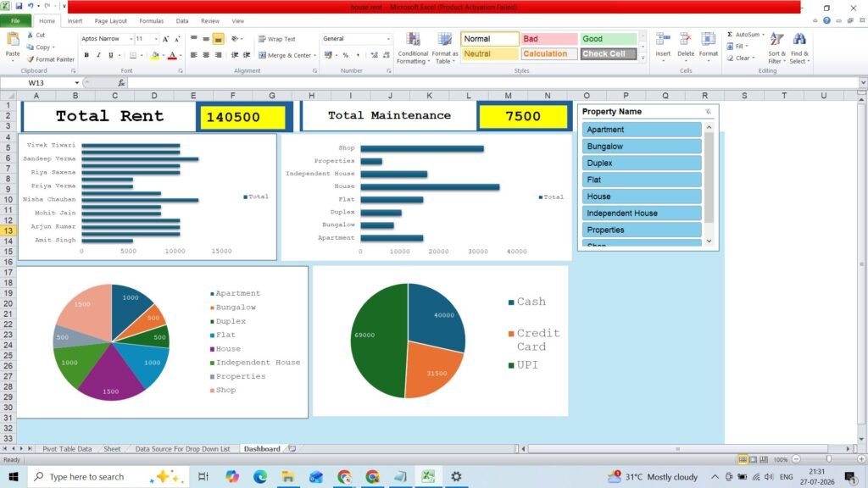This screenshot has width=868, height=488.
Task: Click the Paste icon in Clipboard group
Action: [x=12, y=41]
